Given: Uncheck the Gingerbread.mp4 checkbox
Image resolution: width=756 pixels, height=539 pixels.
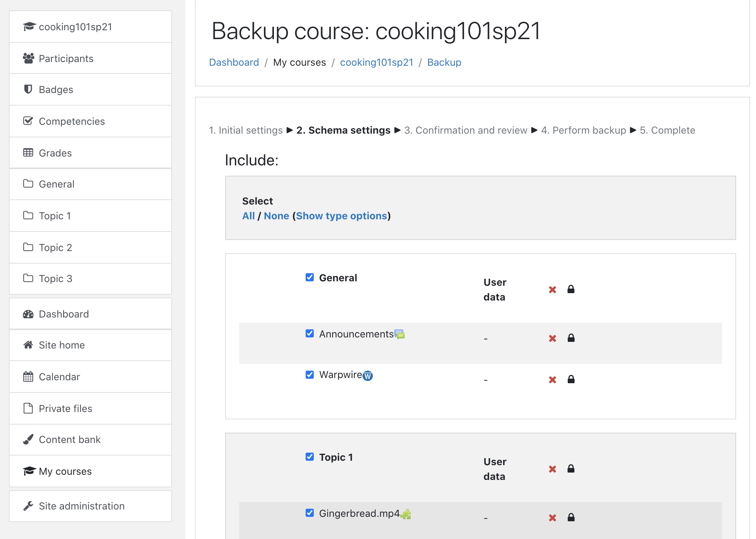Looking at the screenshot, I should pos(310,513).
